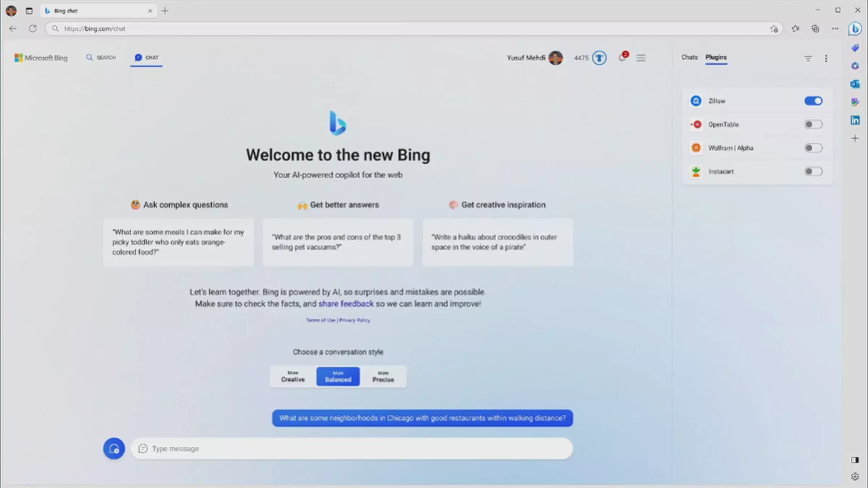
Task: Enable the OpenTable plugin toggle
Action: [813, 124]
